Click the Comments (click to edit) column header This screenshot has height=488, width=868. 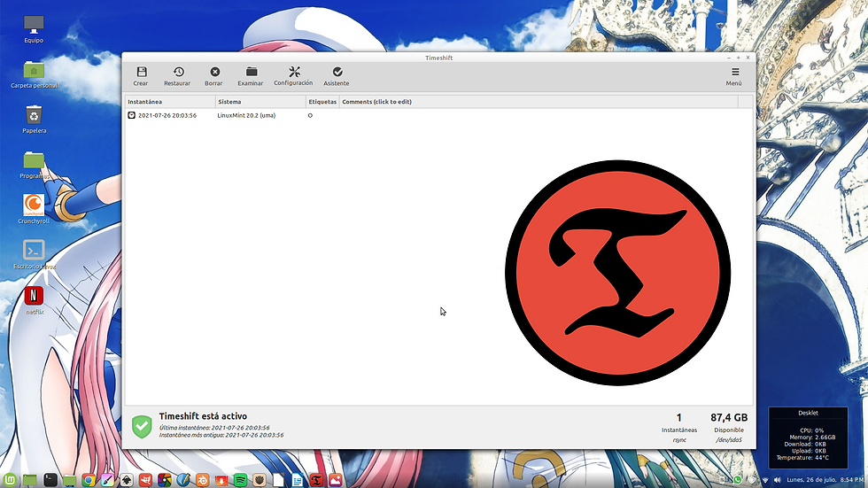pos(539,102)
